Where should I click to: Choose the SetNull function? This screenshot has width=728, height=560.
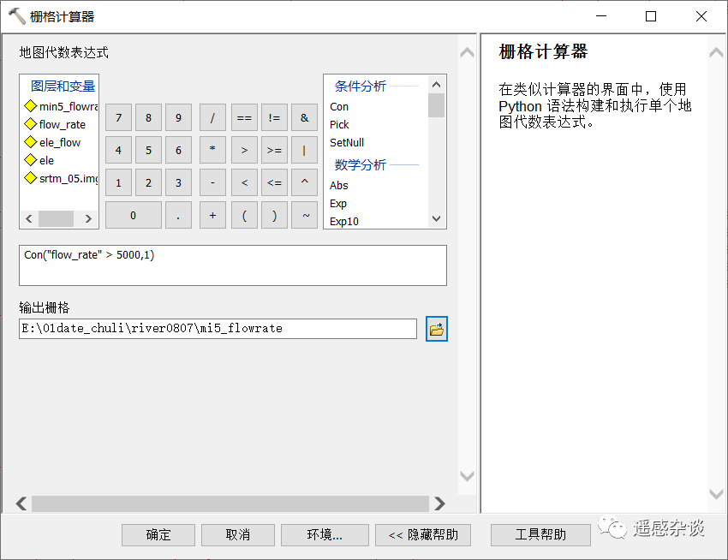[x=347, y=142]
